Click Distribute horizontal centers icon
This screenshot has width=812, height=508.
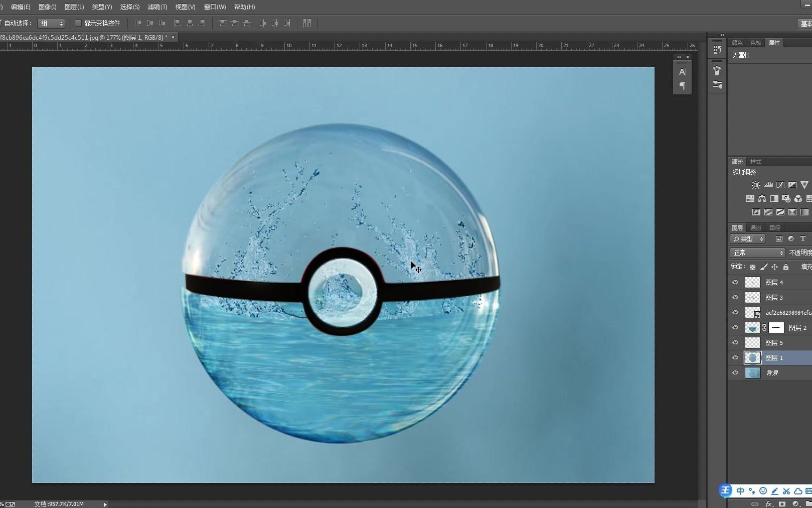point(274,23)
